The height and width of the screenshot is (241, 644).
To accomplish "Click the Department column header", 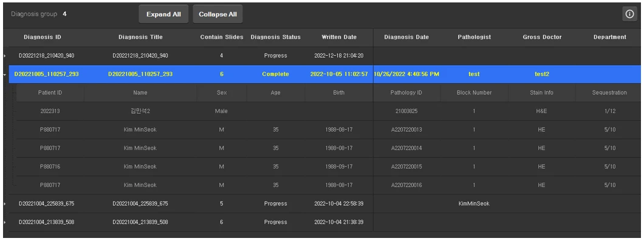I will (610, 37).
